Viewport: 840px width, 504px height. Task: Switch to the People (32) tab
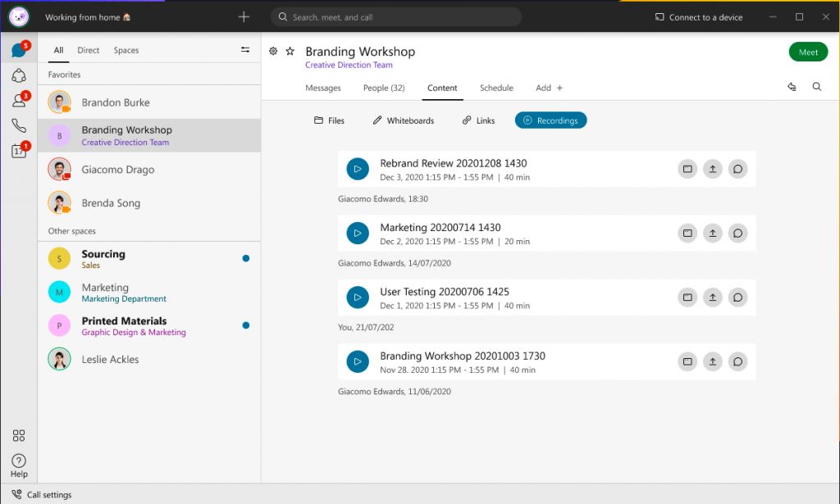(384, 88)
